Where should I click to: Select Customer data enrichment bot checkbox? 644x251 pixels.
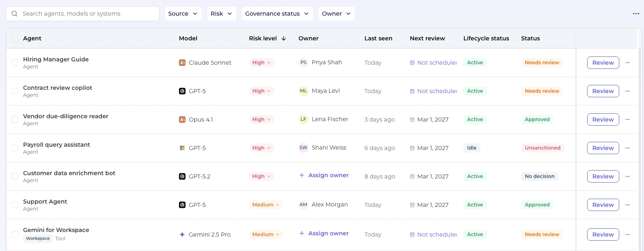click(15, 176)
